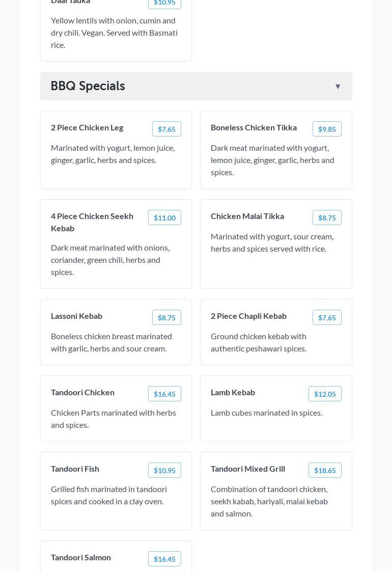The height and width of the screenshot is (571, 392).
Task: Select the Tandoori Fish item
Action: pyautogui.click(x=75, y=469)
